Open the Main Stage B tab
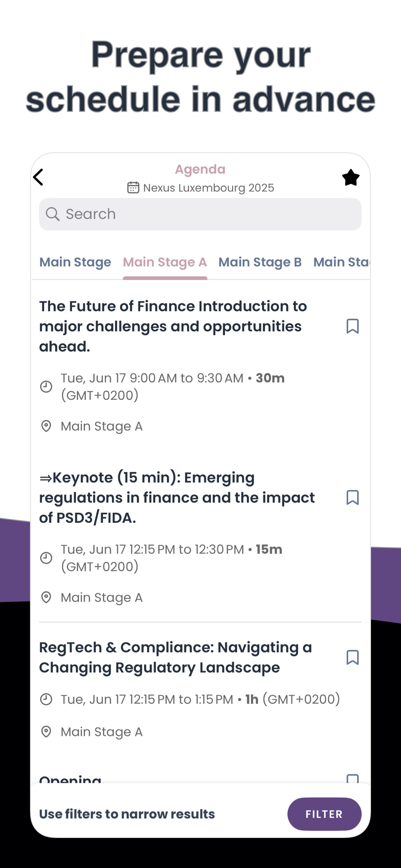401x868 pixels. 260,262
